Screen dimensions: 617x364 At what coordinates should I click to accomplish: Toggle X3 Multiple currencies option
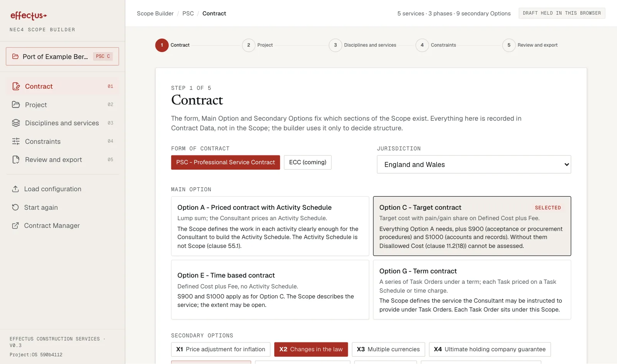388,349
